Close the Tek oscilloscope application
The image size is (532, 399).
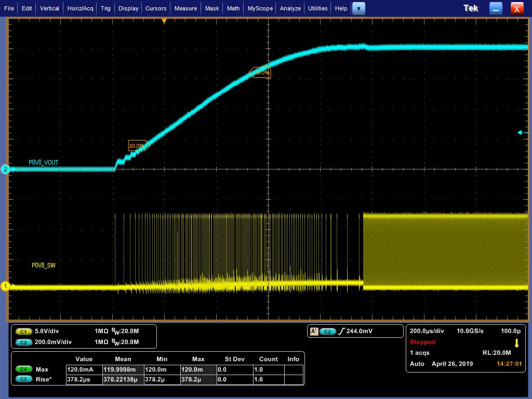pos(517,8)
